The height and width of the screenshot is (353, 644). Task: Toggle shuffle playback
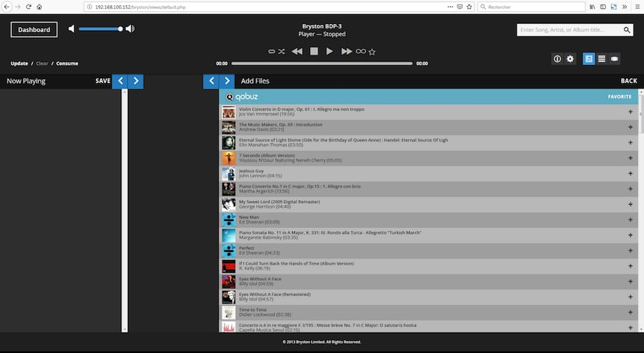pyautogui.click(x=282, y=52)
